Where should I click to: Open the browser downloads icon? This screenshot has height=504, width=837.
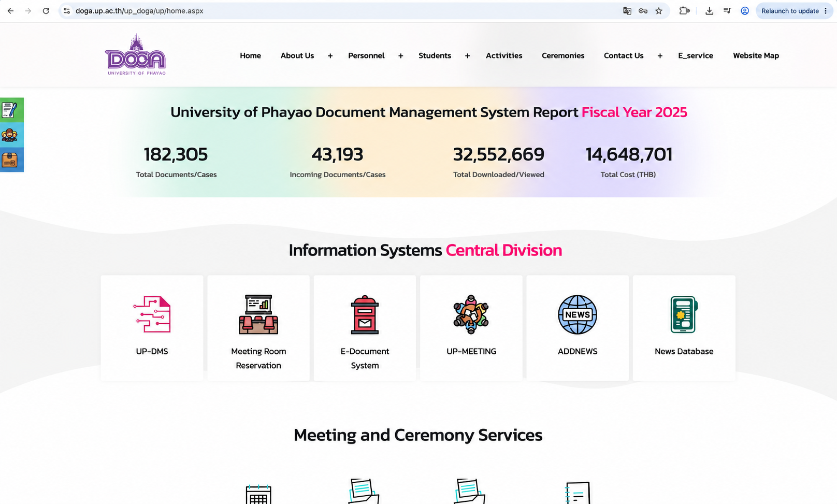(x=710, y=11)
